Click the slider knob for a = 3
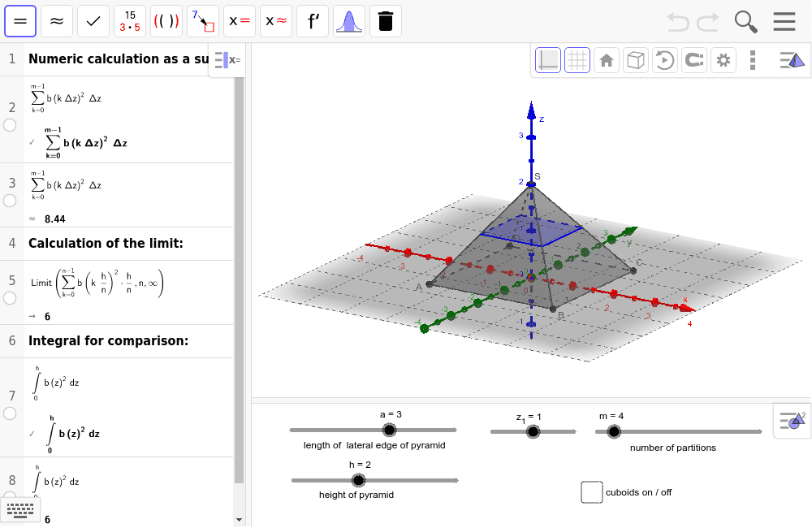Screen dimensions: 812x528 (389, 430)
